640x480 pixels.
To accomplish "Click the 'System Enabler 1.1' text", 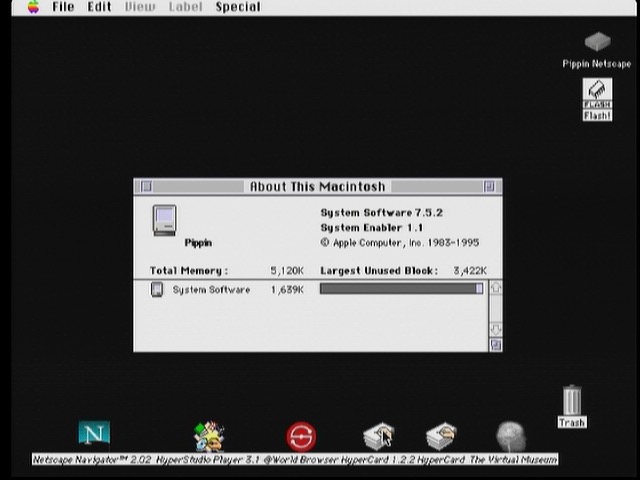I will (372, 228).
